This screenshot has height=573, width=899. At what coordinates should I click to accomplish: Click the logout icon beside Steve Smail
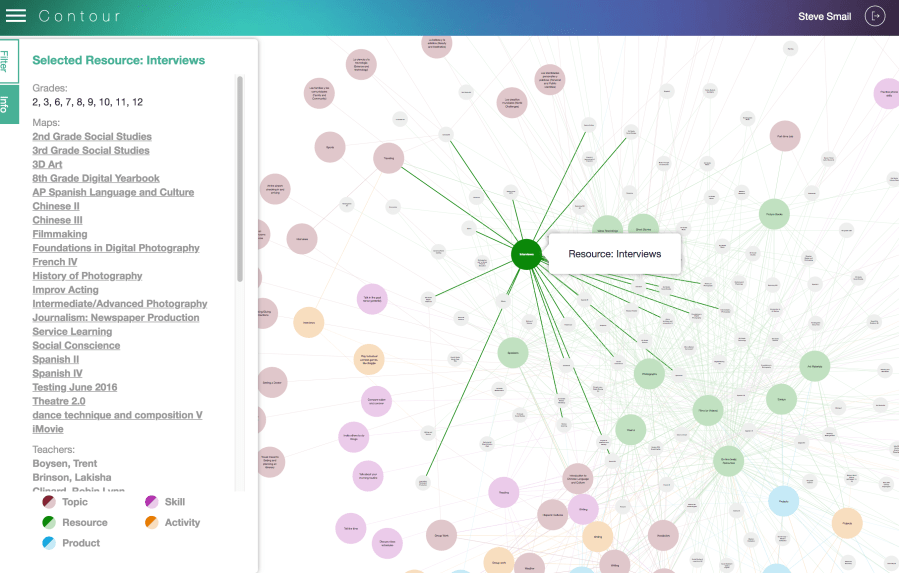[875, 16]
